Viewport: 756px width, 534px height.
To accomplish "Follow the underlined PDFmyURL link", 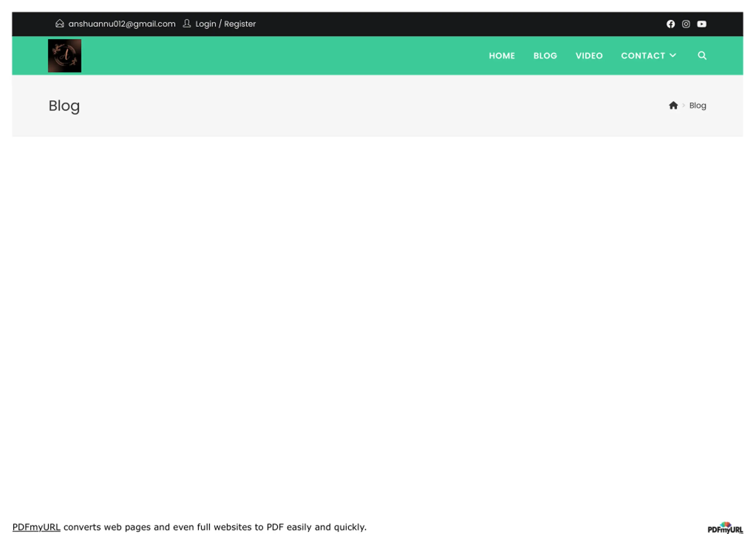I will pyautogui.click(x=36, y=527).
